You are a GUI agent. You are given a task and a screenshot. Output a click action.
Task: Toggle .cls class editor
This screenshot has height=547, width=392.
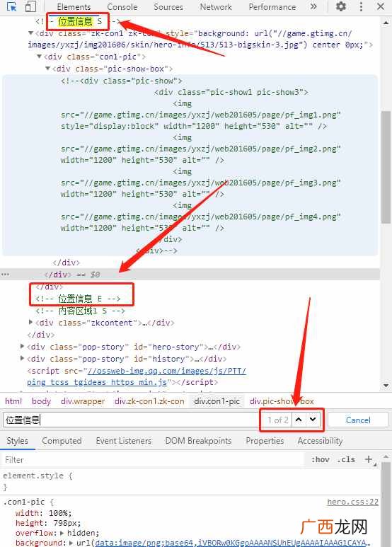(x=345, y=459)
